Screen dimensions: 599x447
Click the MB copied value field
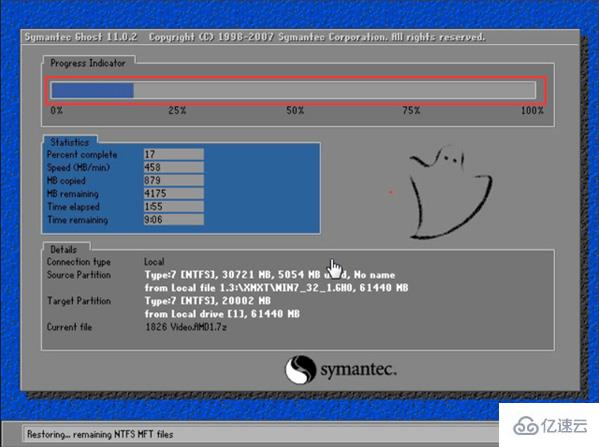click(174, 180)
